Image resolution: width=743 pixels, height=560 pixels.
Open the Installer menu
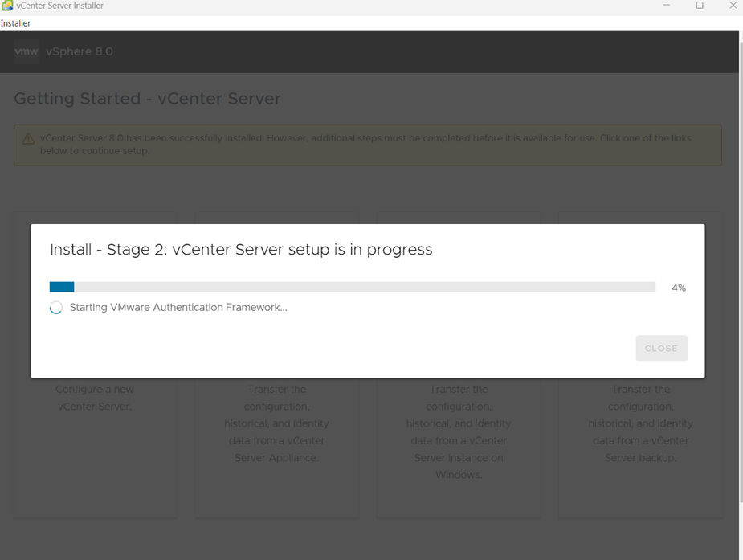15,23
